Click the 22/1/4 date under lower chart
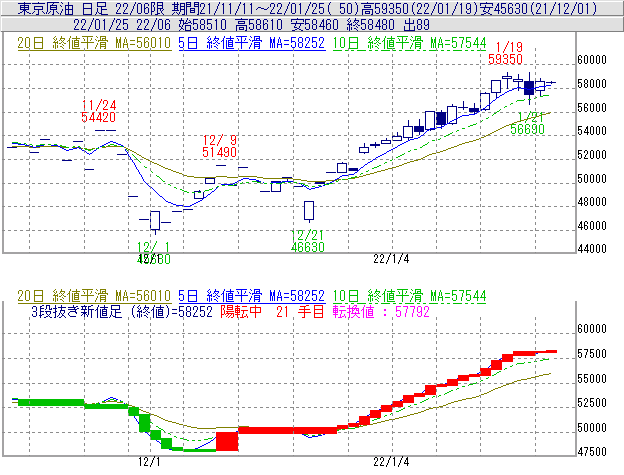This screenshot has width=624, height=475. (x=391, y=462)
